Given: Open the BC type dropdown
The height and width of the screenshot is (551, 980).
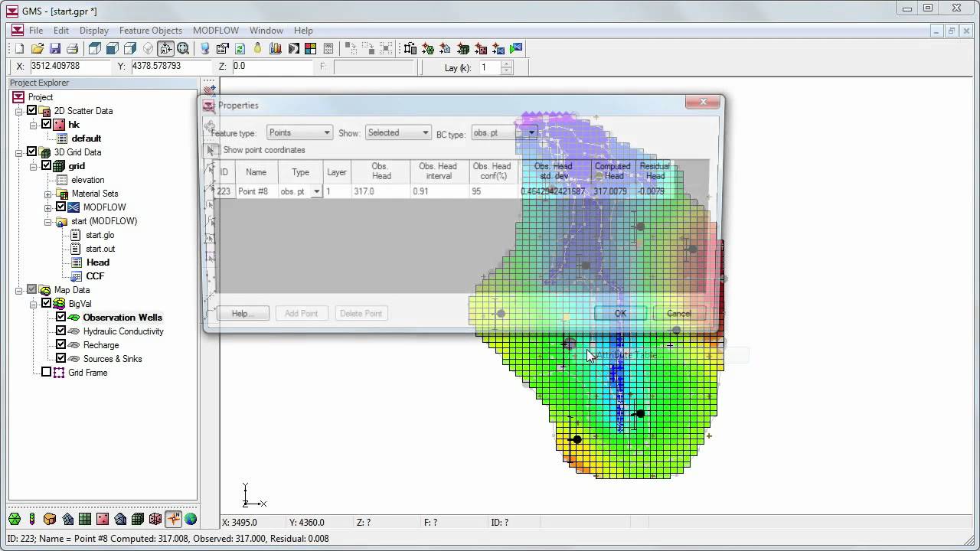Looking at the screenshot, I should [504, 132].
